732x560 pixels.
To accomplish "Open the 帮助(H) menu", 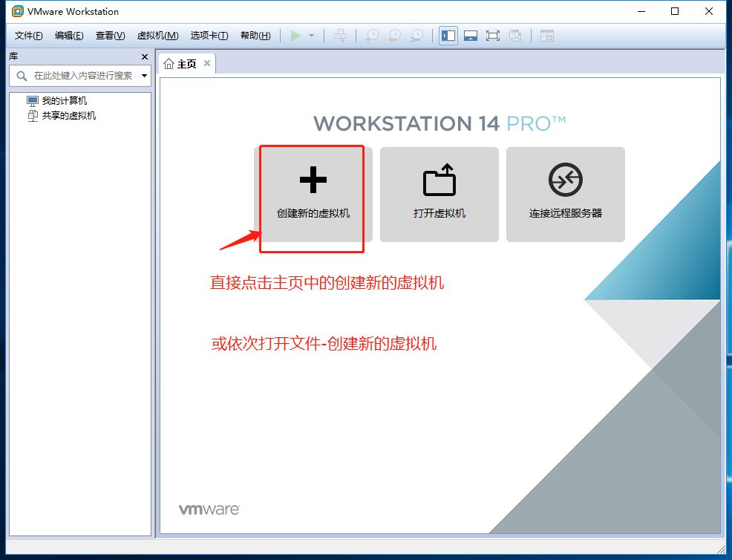I will [255, 36].
